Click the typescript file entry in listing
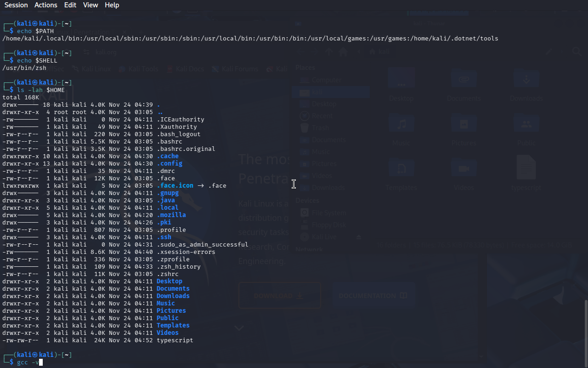 coord(175,340)
